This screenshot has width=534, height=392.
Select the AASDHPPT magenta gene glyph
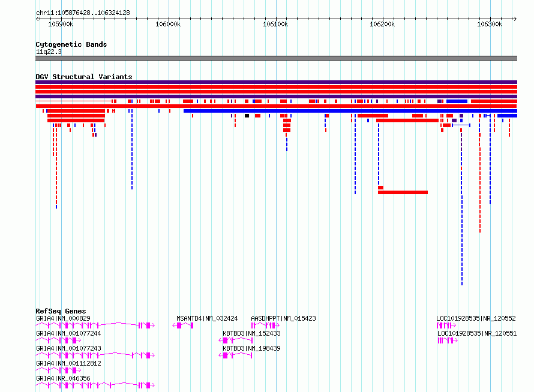[265, 325]
